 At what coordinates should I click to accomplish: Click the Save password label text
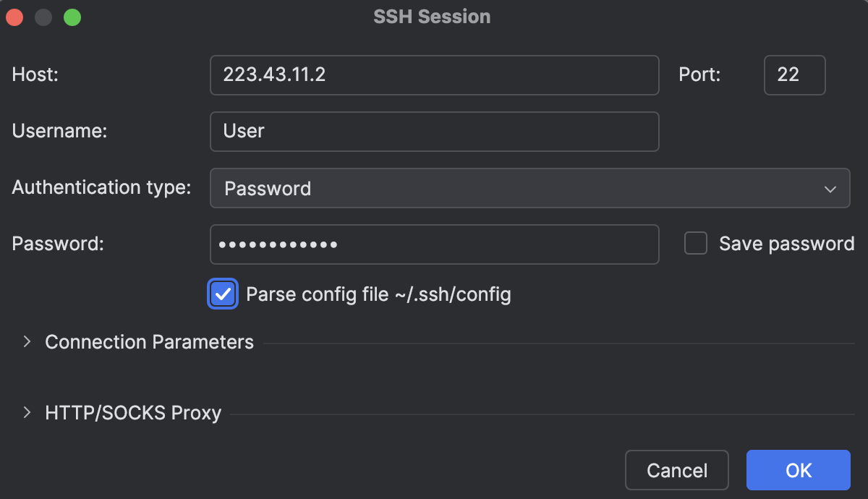pos(786,244)
